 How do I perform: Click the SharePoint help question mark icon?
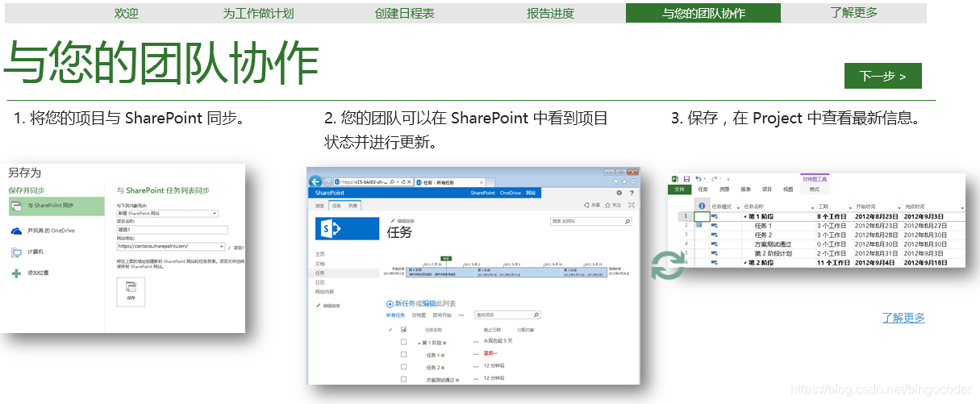[x=631, y=194]
